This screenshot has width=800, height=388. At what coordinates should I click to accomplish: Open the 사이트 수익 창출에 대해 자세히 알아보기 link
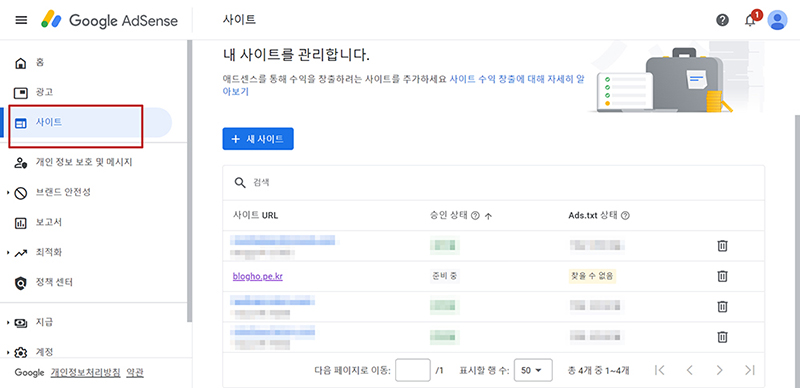pos(517,80)
